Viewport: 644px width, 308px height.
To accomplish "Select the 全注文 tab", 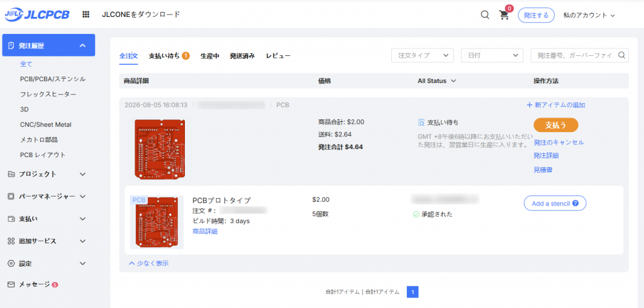I will point(128,56).
